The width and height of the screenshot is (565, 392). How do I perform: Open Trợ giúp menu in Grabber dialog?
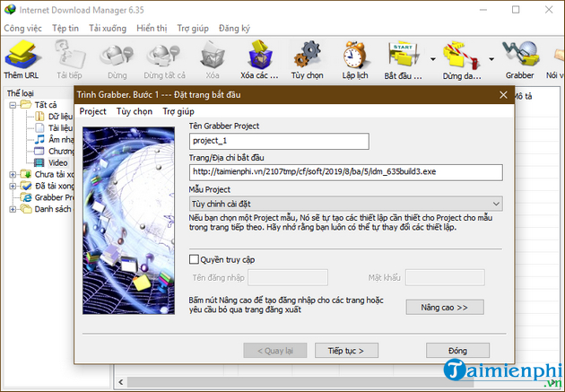(178, 112)
